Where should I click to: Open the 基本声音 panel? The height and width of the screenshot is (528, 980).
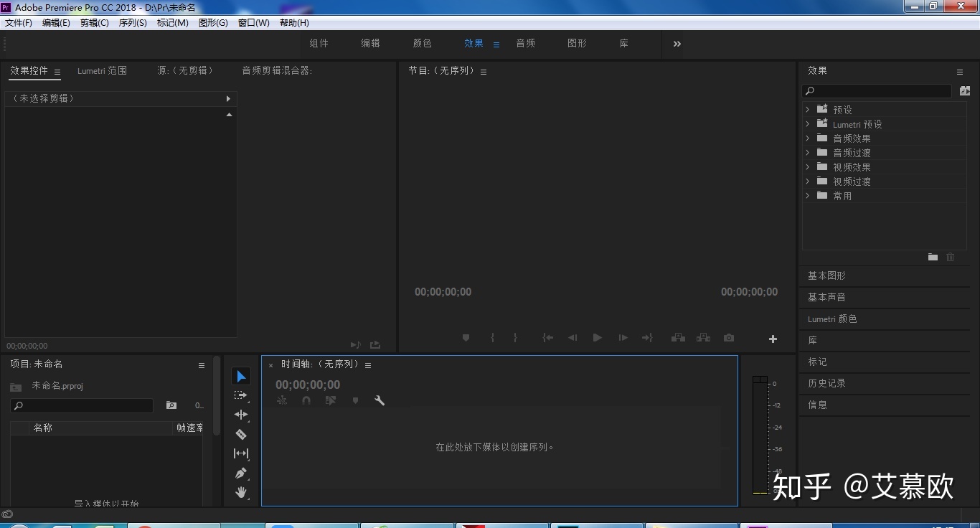pos(826,297)
